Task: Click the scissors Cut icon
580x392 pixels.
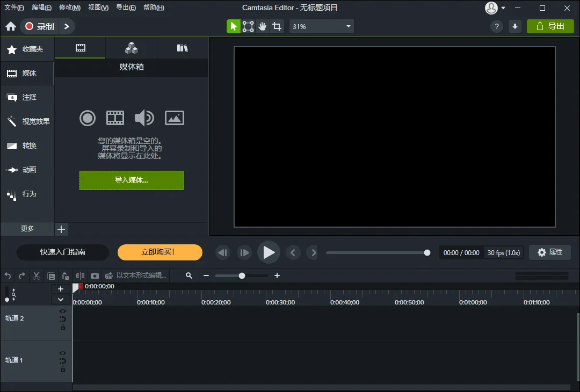Action: point(37,275)
